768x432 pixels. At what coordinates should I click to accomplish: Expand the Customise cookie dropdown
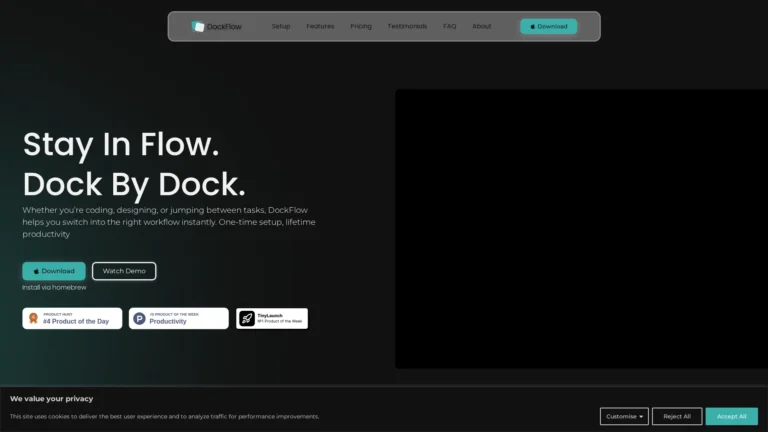624,416
